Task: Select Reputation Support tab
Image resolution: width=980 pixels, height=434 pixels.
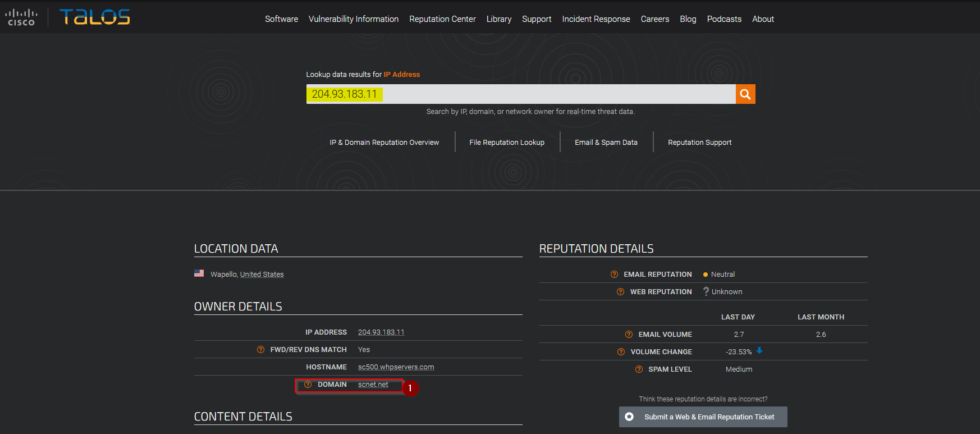Action: [700, 143]
